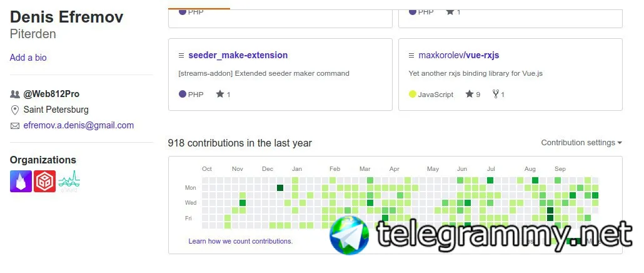This screenshot has width=644, height=273.
Task: Expand the Contribution settings dropdown
Action: [581, 143]
